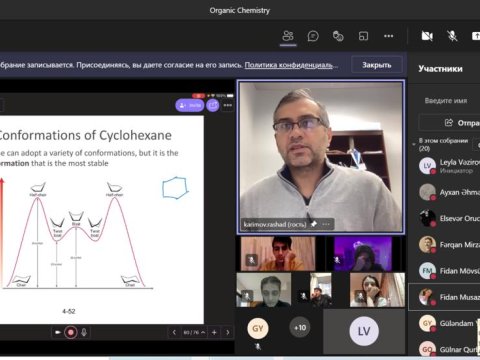
Task: Open more actions ellipsis in toolbar
Action: tap(389, 36)
